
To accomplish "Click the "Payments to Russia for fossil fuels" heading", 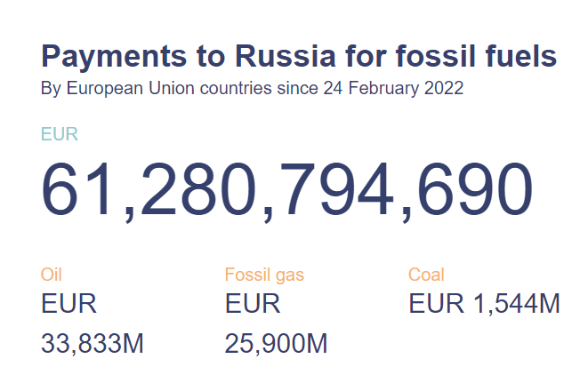I will (299, 58).
